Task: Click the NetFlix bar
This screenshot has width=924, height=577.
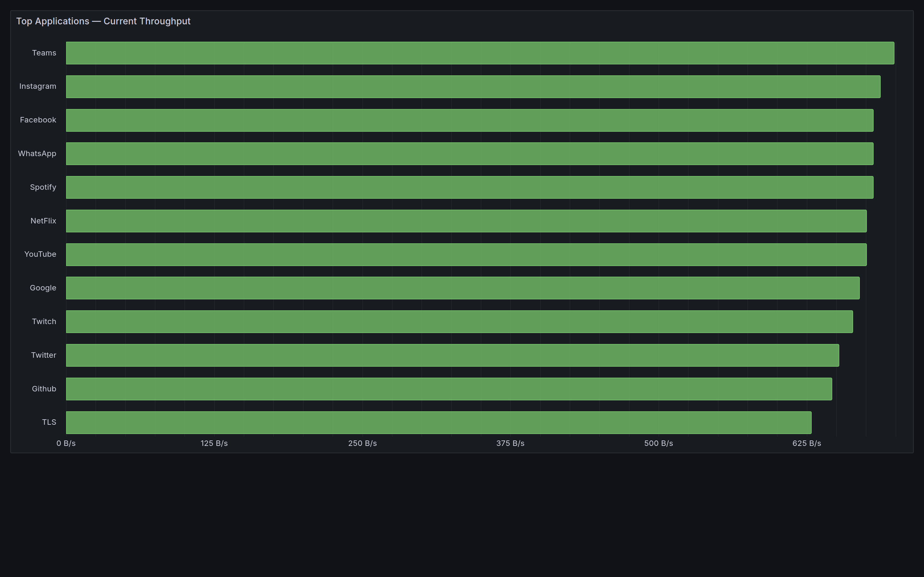Action: 458,221
